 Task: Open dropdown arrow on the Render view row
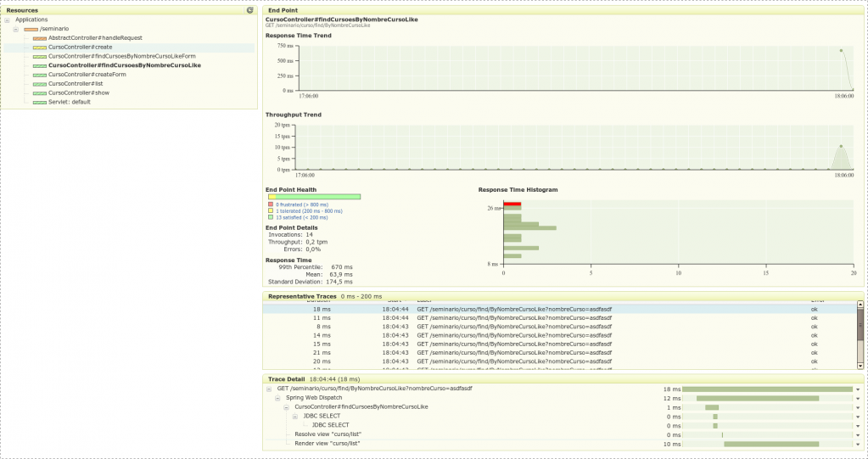pos(855,444)
